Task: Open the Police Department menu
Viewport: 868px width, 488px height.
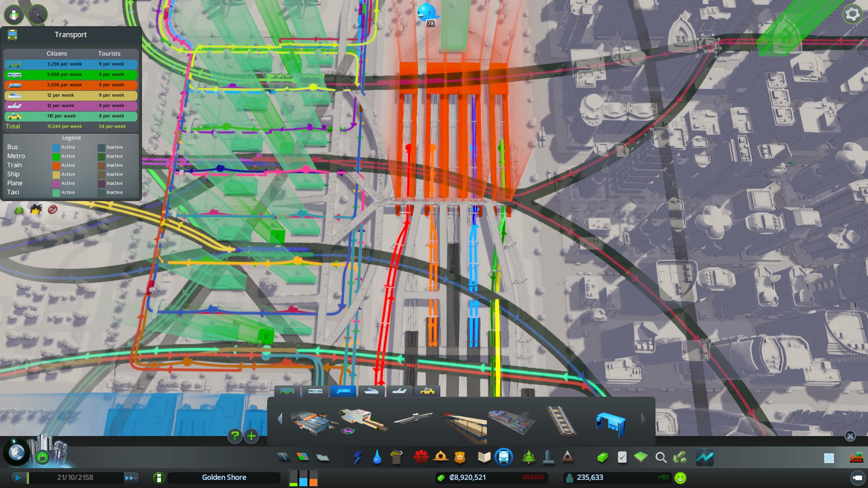Action: 460,458
